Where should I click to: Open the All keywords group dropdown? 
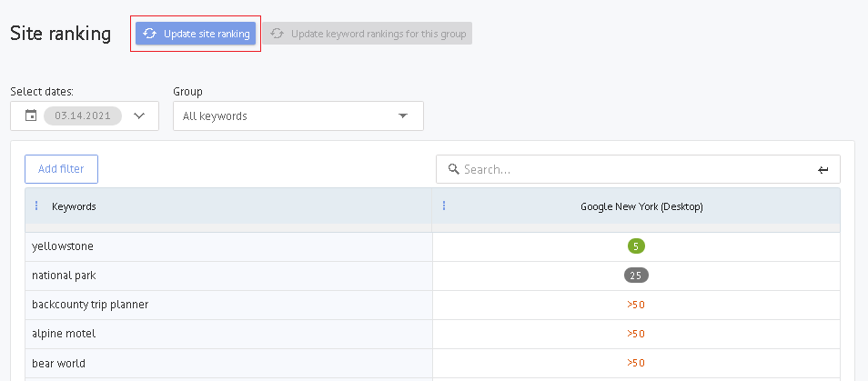[298, 115]
